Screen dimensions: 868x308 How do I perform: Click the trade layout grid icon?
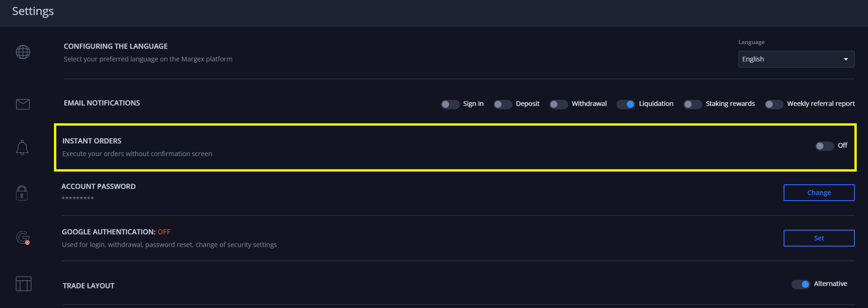point(23,284)
